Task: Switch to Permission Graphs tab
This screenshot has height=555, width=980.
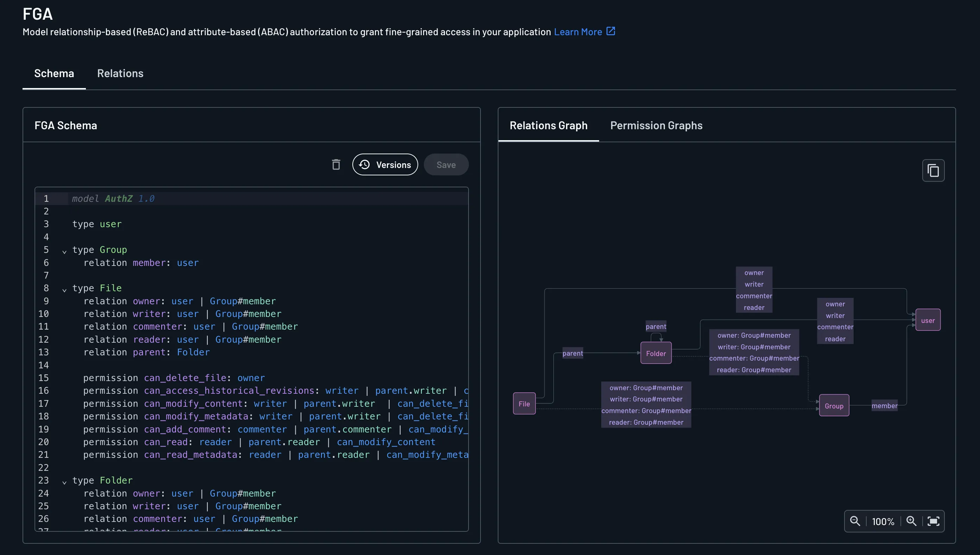Action: pyautogui.click(x=656, y=125)
